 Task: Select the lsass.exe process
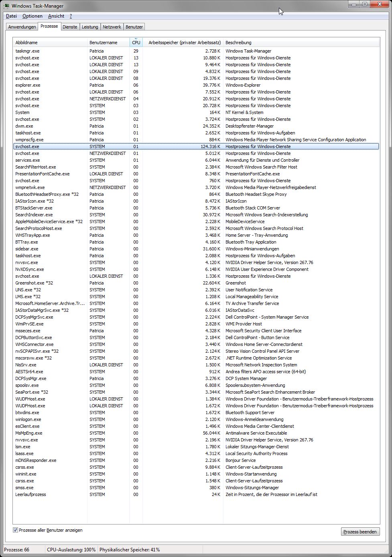[196, 453]
